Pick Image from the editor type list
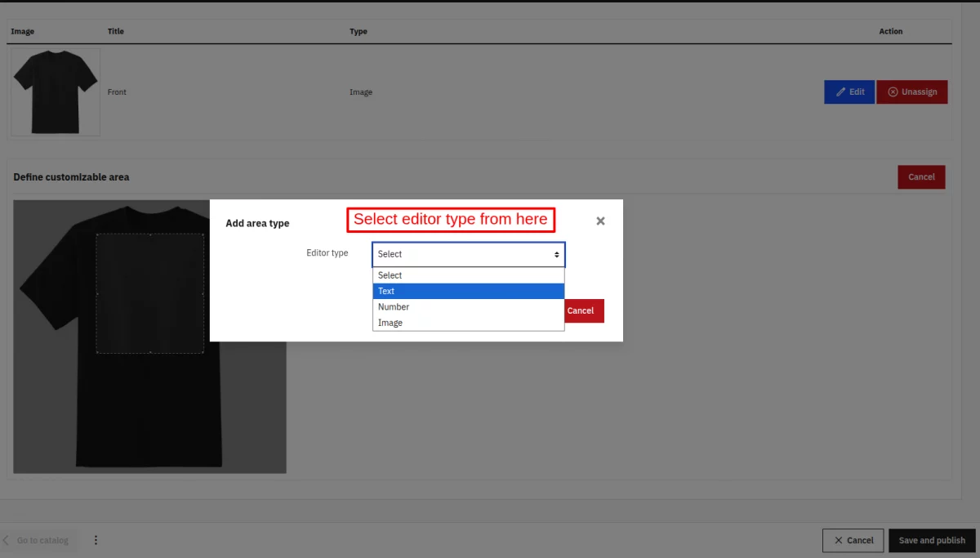This screenshot has width=980, height=558. coord(468,323)
